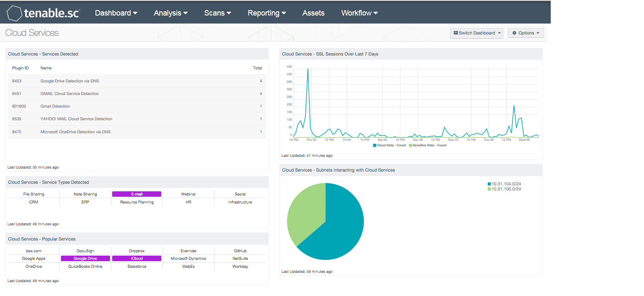Open Google Drive Detection via DNS row
644x296 pixels.
[137, 81]
